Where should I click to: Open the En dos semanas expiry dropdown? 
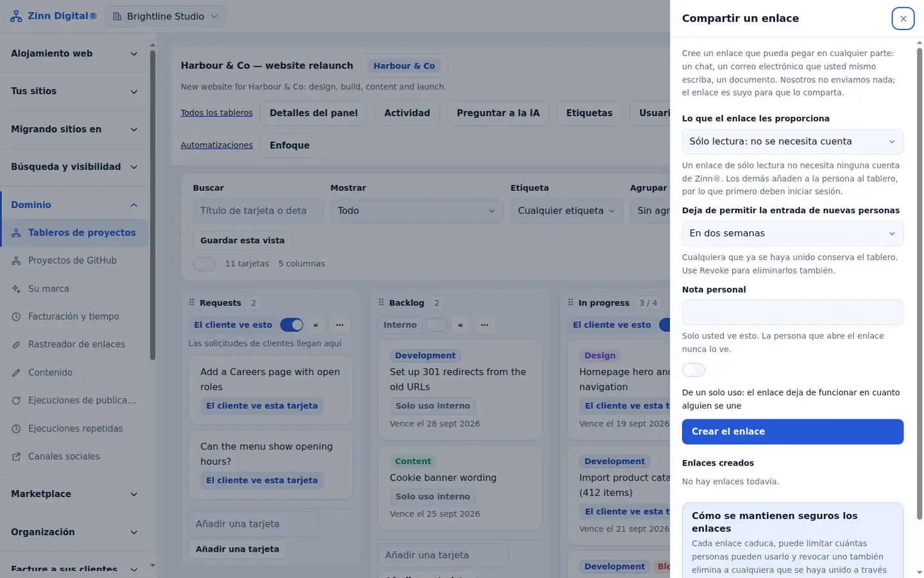tap(792, 234)
